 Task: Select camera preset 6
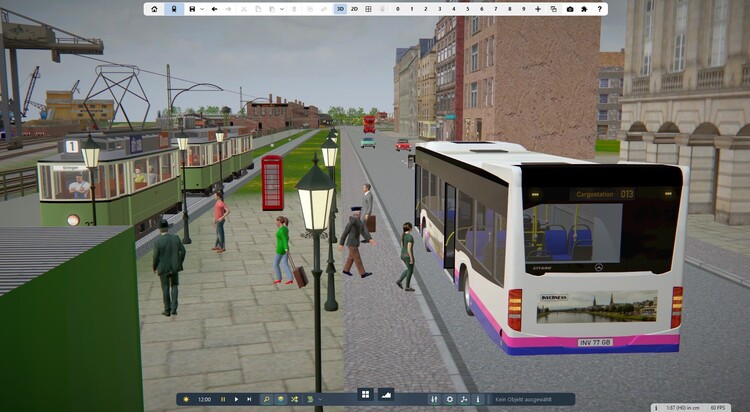coord(482,9)
